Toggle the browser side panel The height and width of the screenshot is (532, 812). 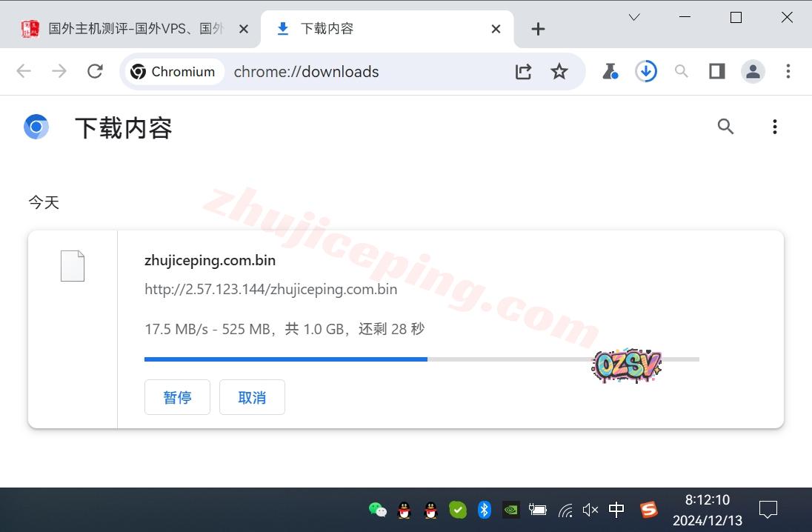pyautogui.click(x=716, y=71)
